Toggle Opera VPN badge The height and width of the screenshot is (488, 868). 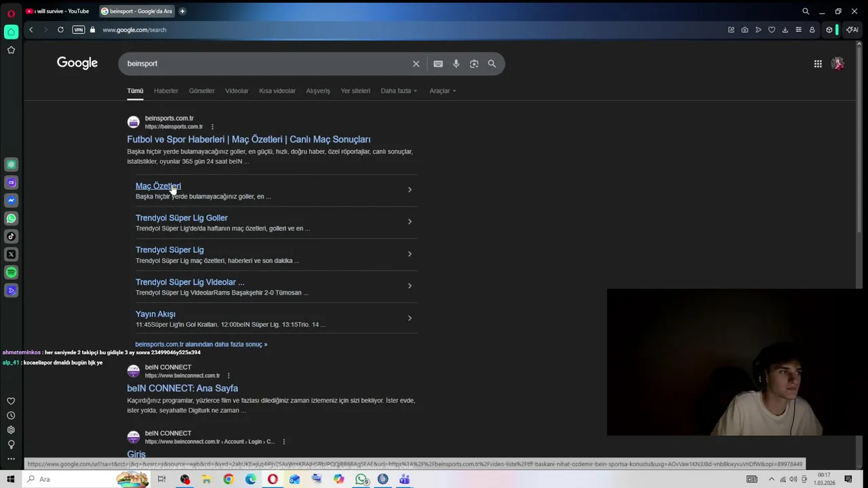[79, 30]
